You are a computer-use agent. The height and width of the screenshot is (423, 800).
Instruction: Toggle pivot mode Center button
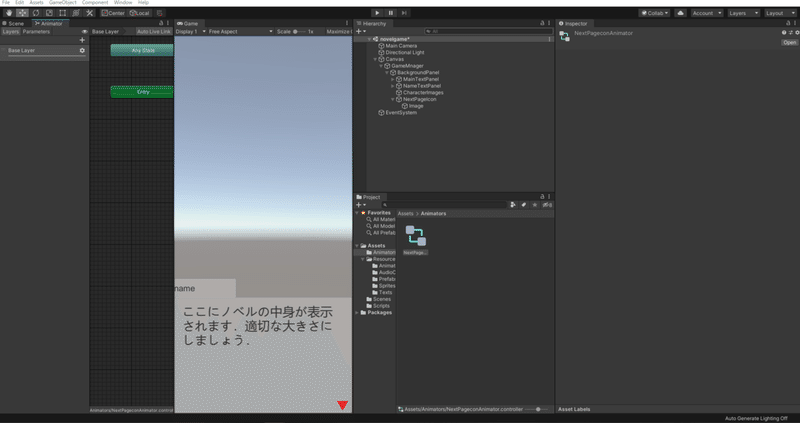113,13
